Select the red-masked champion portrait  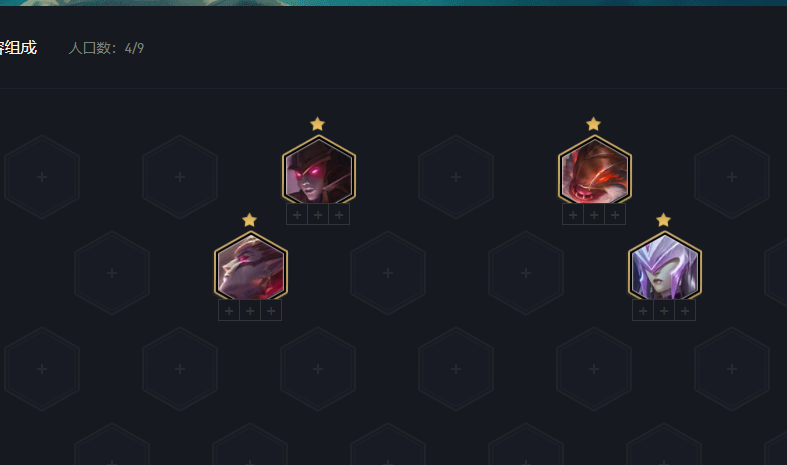click(595, 171)
